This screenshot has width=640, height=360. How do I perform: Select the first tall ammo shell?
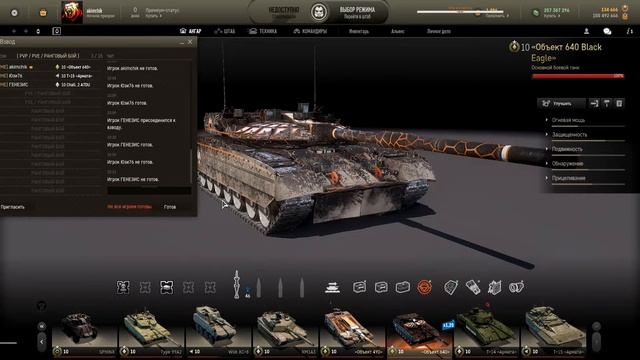click(237, 284)
